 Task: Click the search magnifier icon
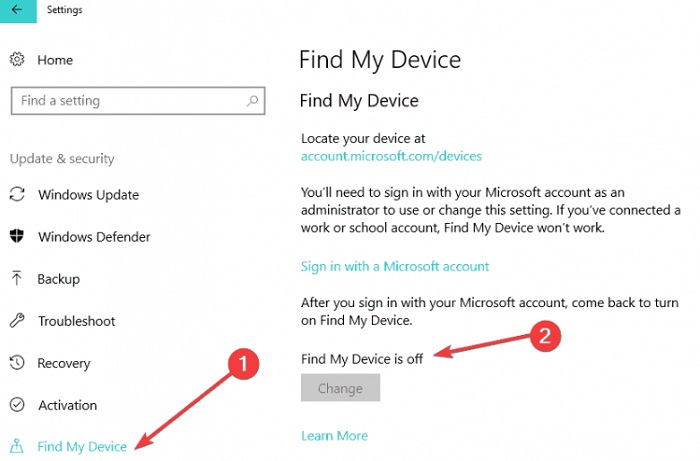pos(252,101)
